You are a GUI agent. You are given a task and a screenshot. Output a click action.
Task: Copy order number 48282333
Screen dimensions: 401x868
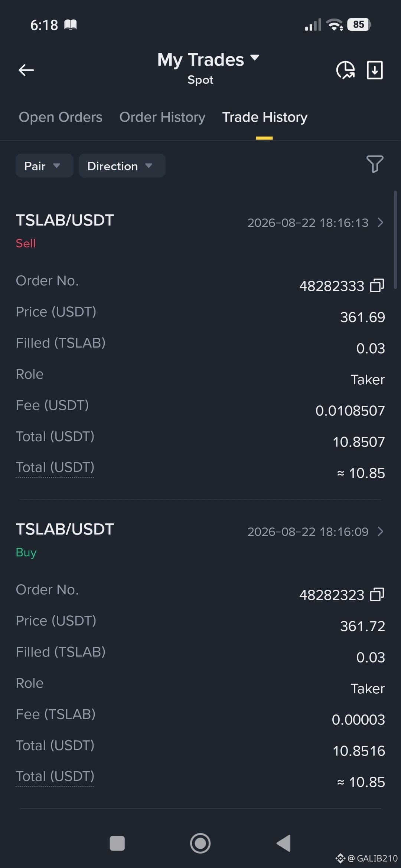pyautogui.click(x=377, y=286)
